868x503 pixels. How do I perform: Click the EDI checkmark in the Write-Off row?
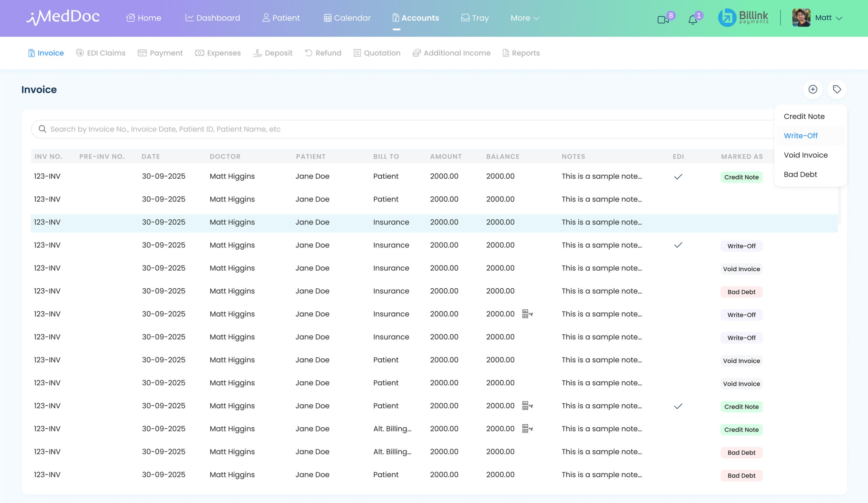(x=678, y=245)
